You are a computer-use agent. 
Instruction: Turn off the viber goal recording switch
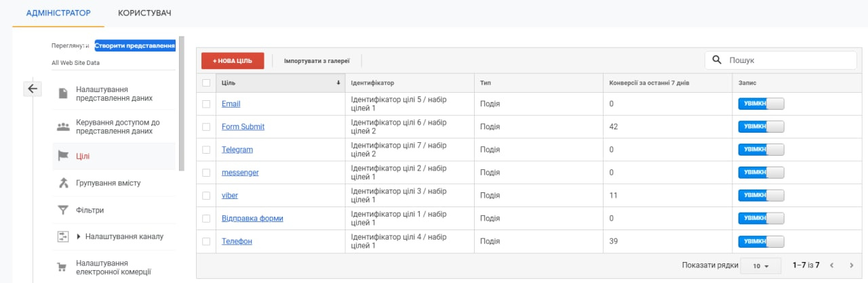pos(761,195)
